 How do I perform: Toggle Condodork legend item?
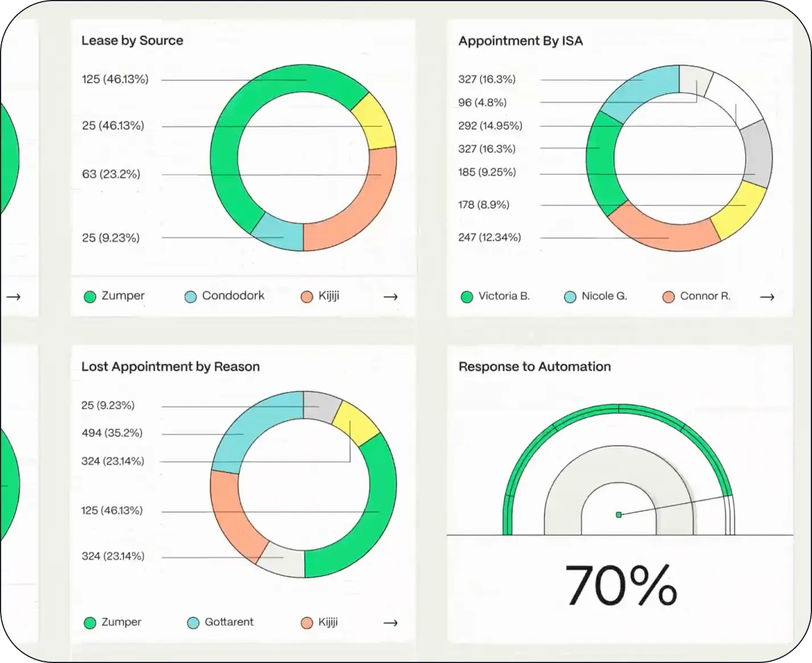(x=225, y=296)
